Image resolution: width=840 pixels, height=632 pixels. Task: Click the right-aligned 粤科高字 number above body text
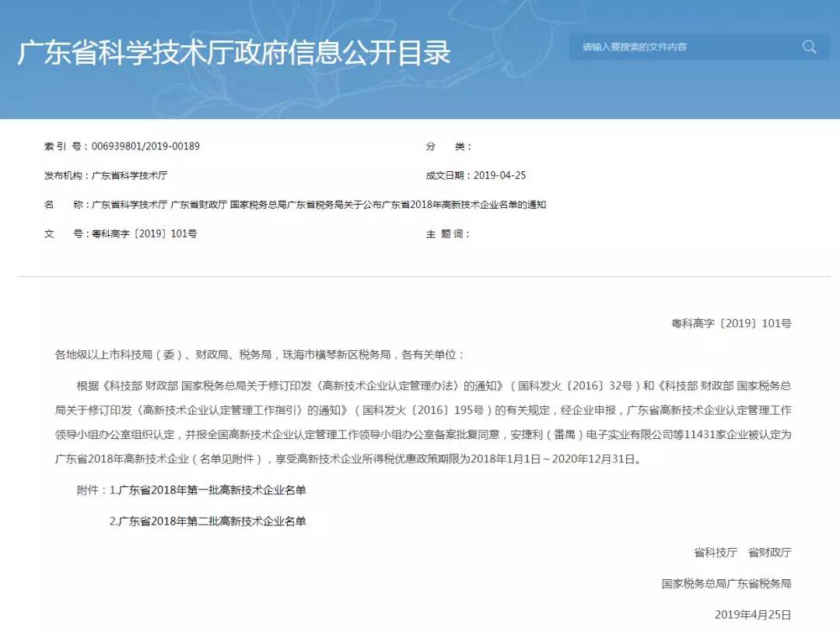click(731, 323)
